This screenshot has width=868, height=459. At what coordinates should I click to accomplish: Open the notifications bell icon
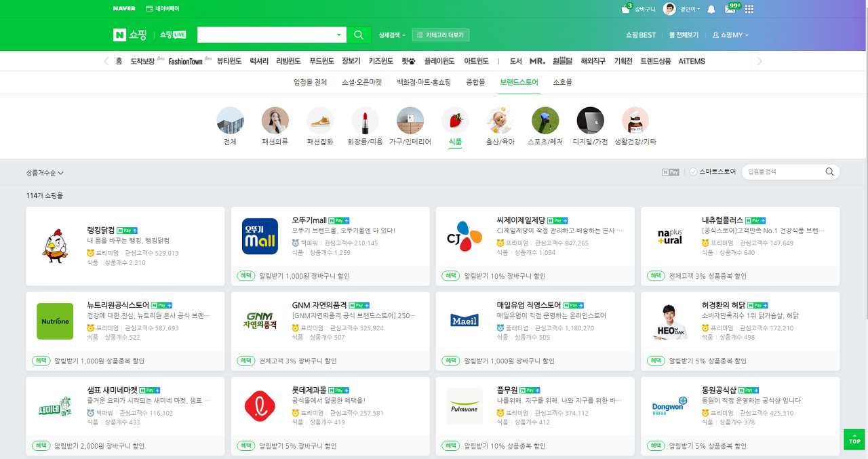pyautogui.click(x=711, y=9)
